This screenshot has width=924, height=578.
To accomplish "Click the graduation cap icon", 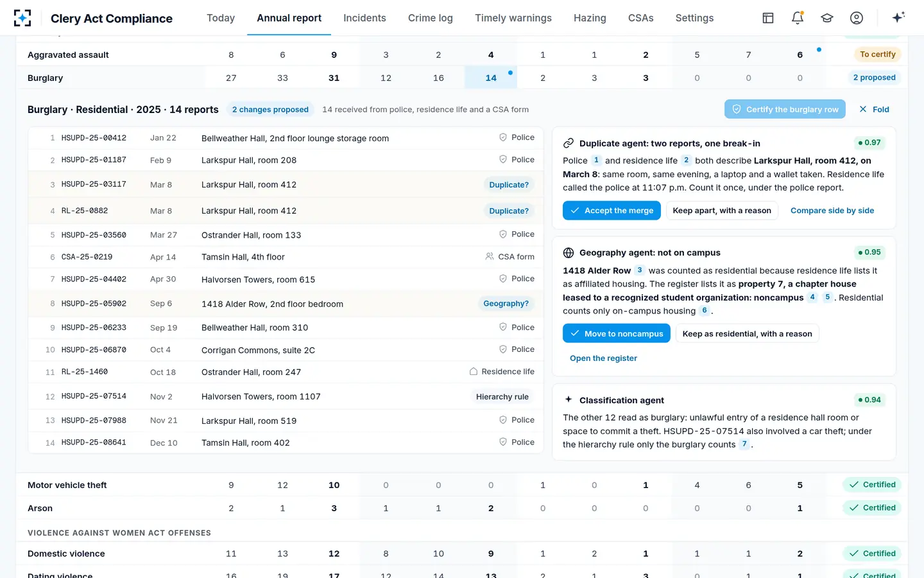I will pyautogui.click(x=827, y=18).
